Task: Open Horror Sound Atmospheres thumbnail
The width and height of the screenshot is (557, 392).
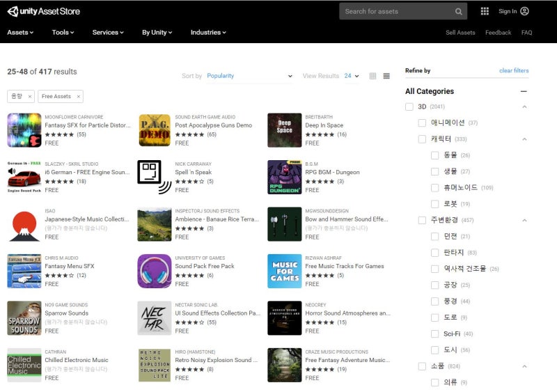Action: click(285, 318)
